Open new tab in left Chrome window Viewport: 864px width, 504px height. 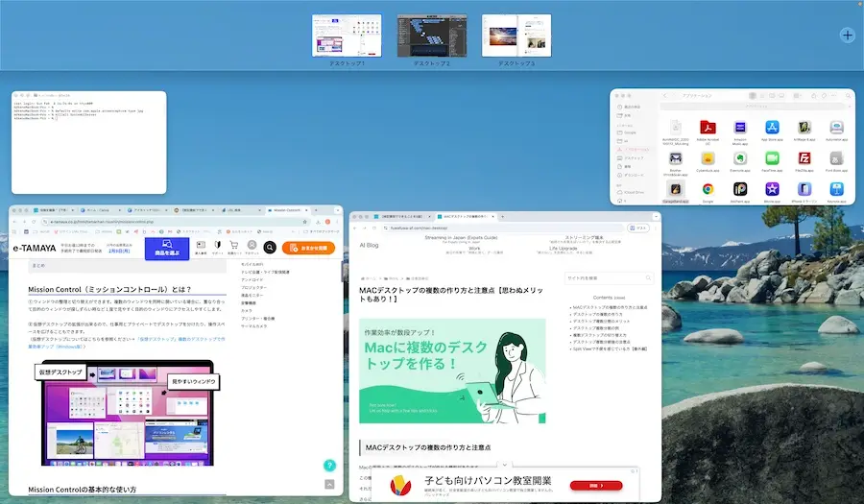pos(316,210)
